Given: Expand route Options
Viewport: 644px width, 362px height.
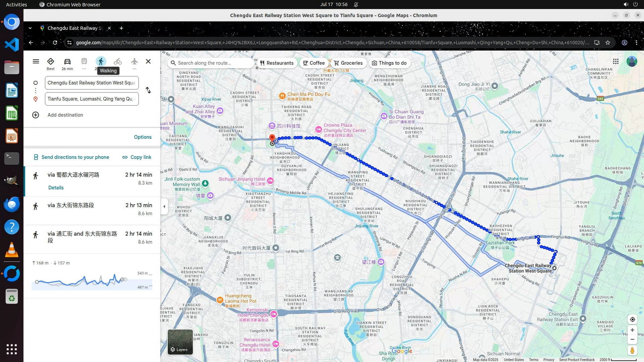Looking at the screenshot, I should click(143, 137).
